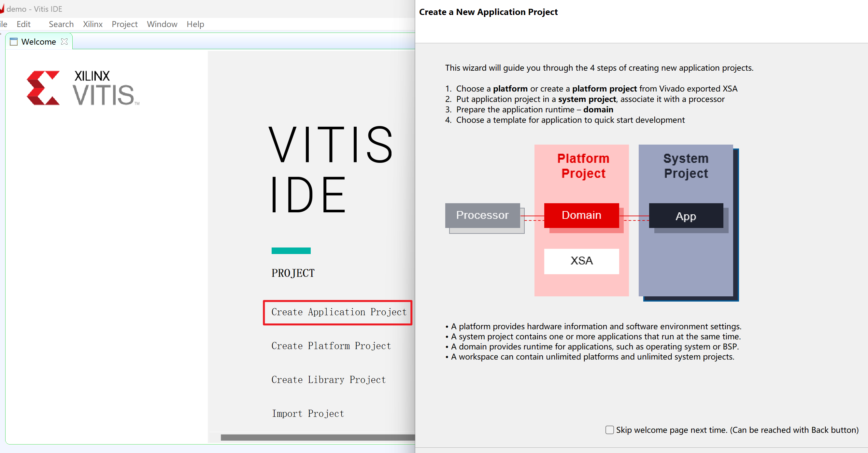The height and width of the screenshot is (453, 868).
Task: Click the red Domain box in diagram
Action: click(581, 215)
